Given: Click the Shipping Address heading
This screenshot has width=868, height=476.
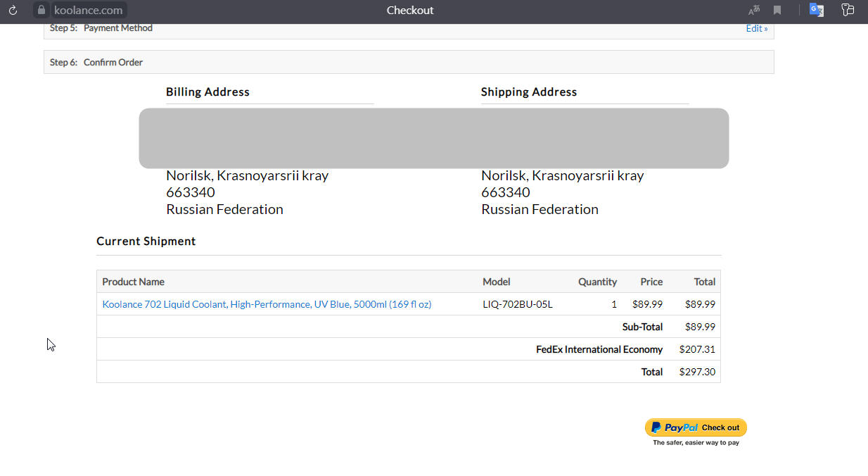Looking at the screenshot, I should click(x=528, y=92).
